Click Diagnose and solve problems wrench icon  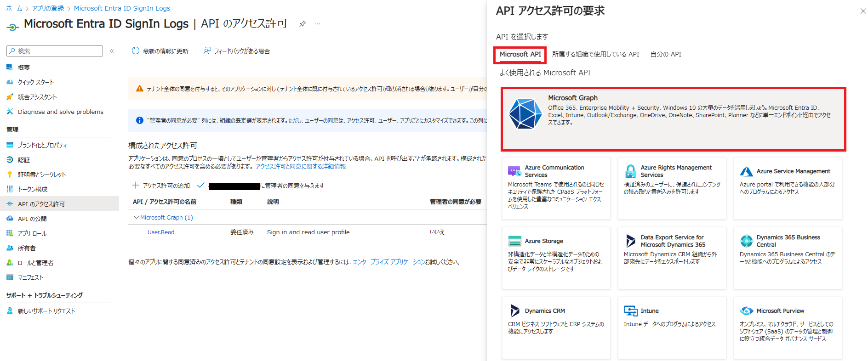(x=10, y=112)
